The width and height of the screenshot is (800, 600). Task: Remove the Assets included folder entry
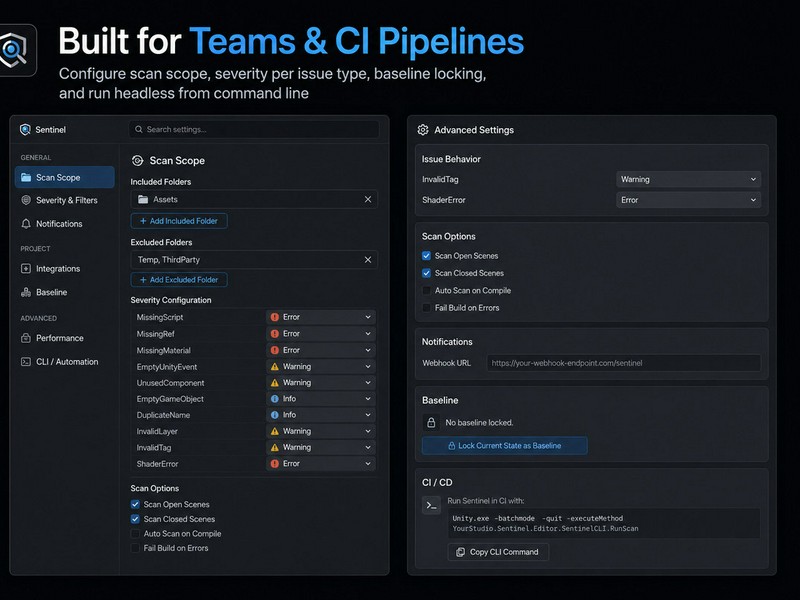368,199
